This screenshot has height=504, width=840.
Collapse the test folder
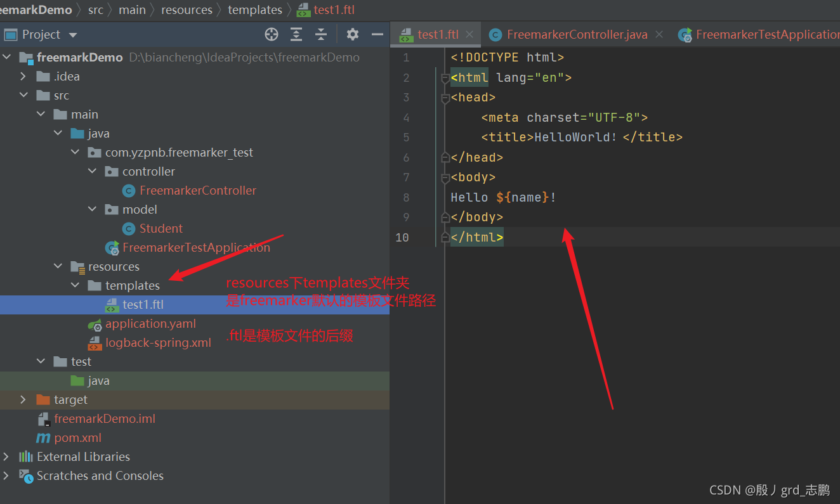point(41,361)
